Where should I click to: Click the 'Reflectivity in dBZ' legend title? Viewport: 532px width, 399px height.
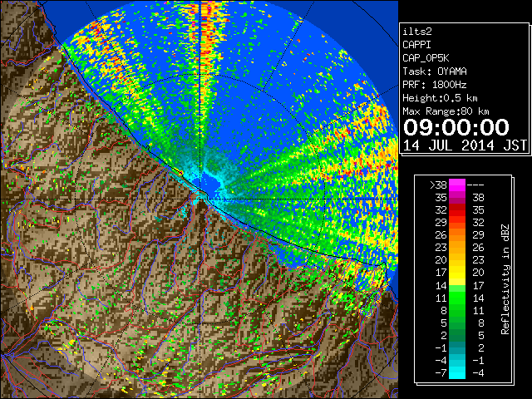click(505, 279)
